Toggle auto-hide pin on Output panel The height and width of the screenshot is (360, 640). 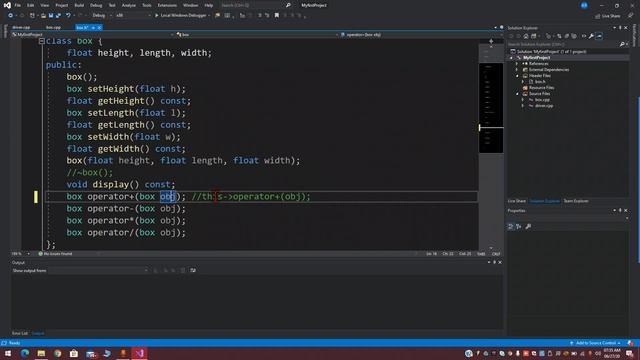[x=494, y=262]
